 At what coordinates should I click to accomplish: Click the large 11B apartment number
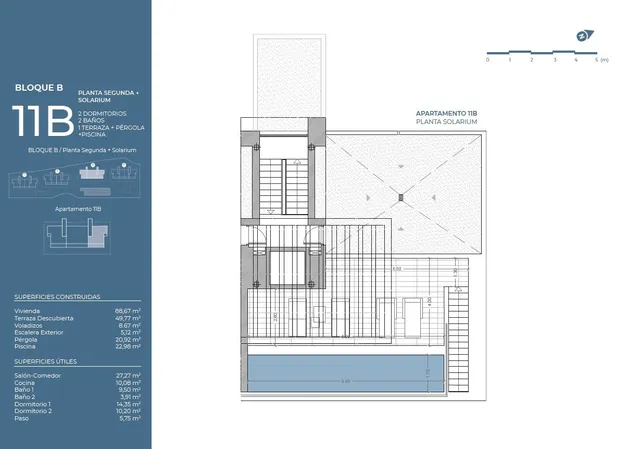(x=42, y=120)
